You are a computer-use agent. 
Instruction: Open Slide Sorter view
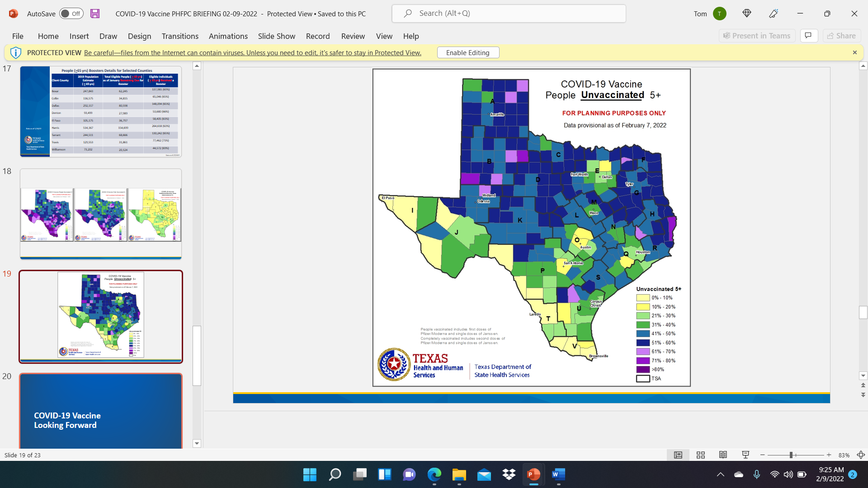tap(701, 455)
